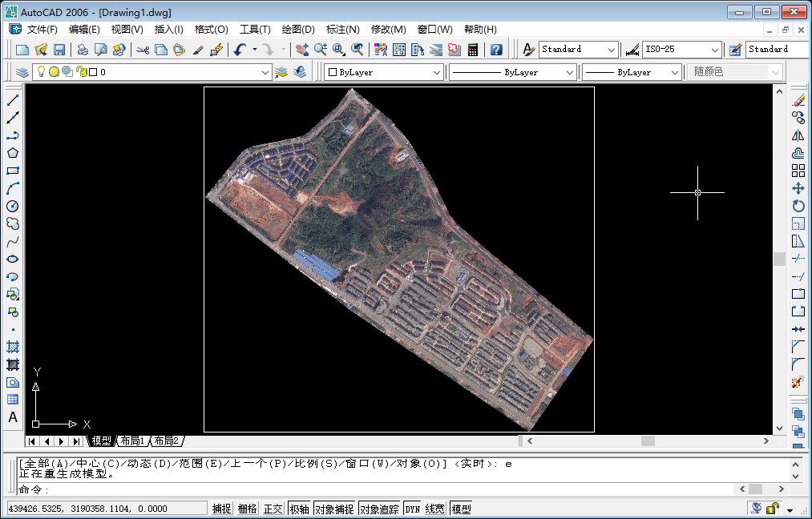This screenshot has width=812, height=519.
Task: Select the Mirror tool
Action: coord(798,135)
